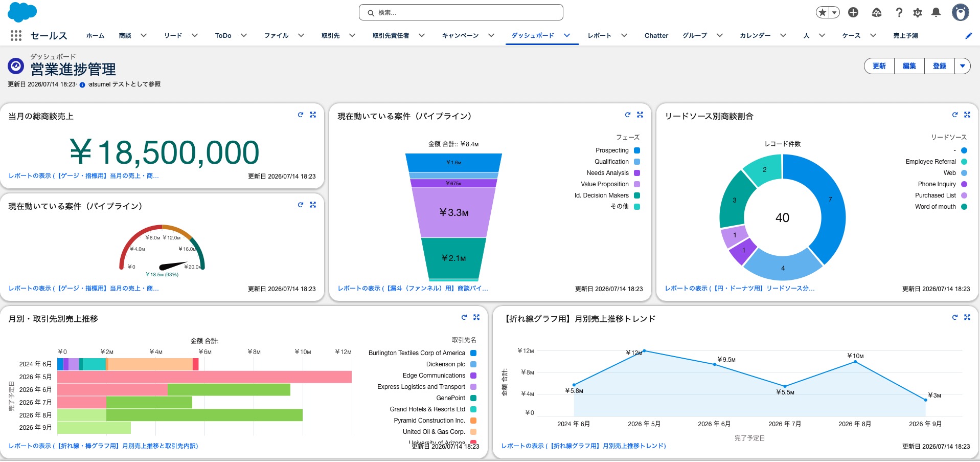Click the Salesforce cloud logo
Screen dimensions: 980x462
(x=22, y=12)
